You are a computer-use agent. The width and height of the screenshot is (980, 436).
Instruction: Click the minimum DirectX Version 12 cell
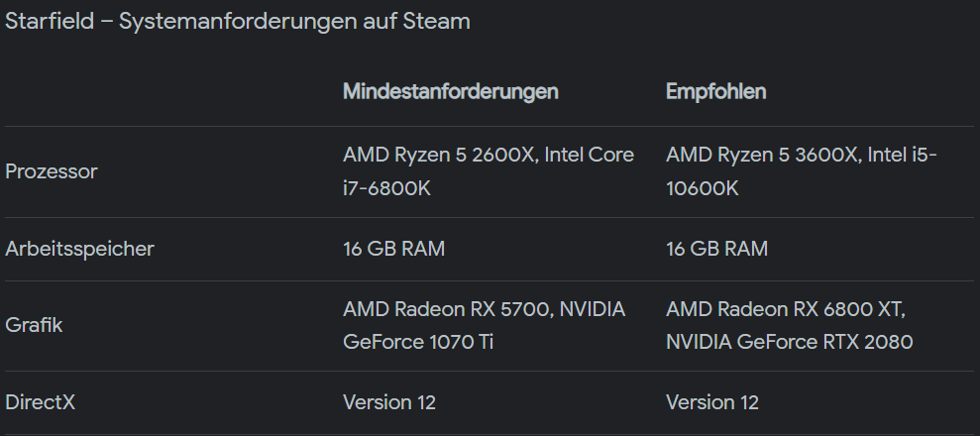[x=389, y=403]
